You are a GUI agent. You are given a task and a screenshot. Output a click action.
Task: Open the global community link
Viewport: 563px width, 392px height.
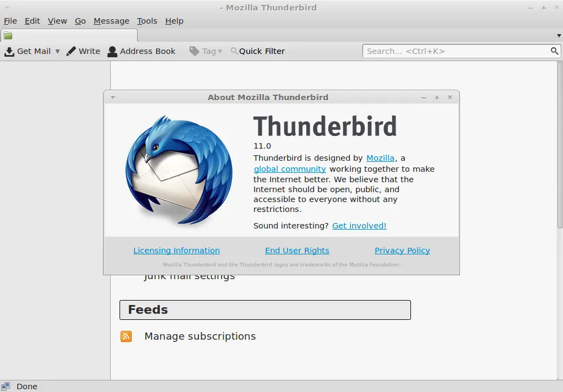[290, 169]
